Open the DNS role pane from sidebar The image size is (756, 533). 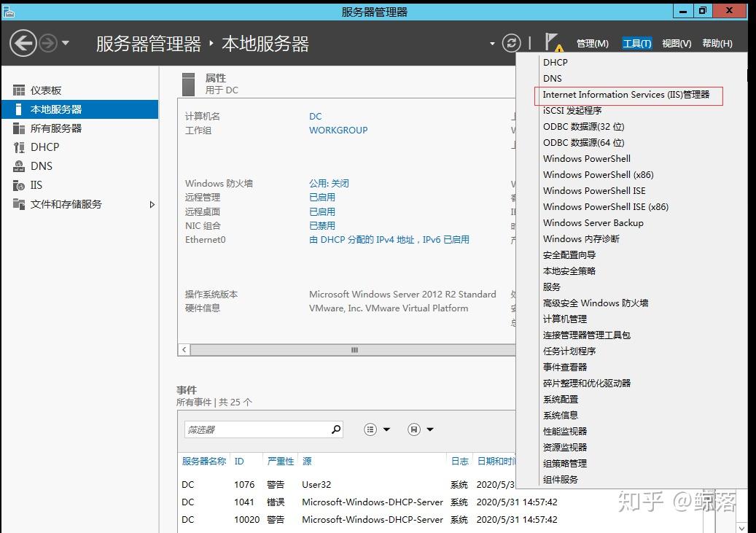tap(41, 166)
